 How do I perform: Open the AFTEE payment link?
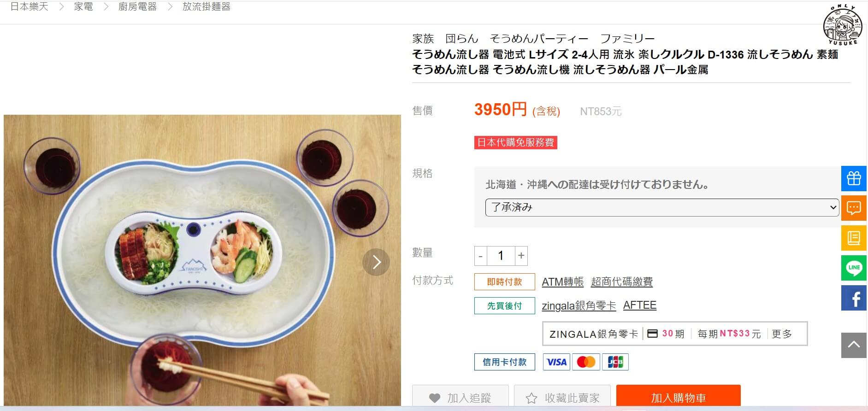click(640, 305)
